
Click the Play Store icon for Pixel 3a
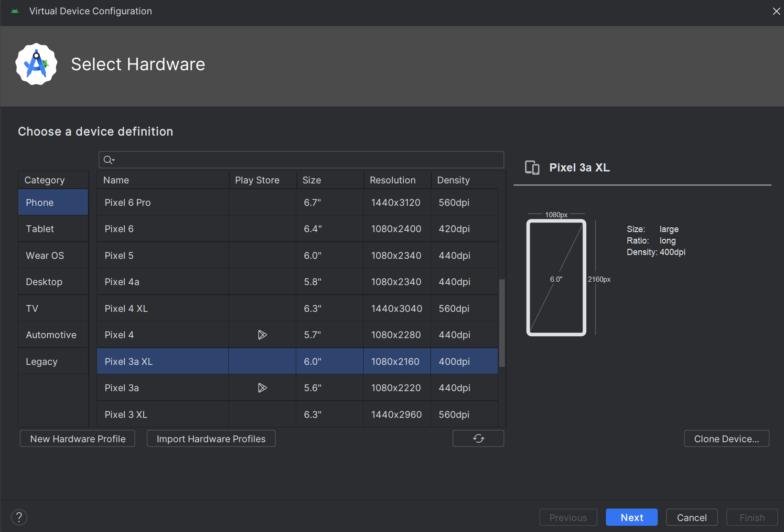tap(262, 388)
